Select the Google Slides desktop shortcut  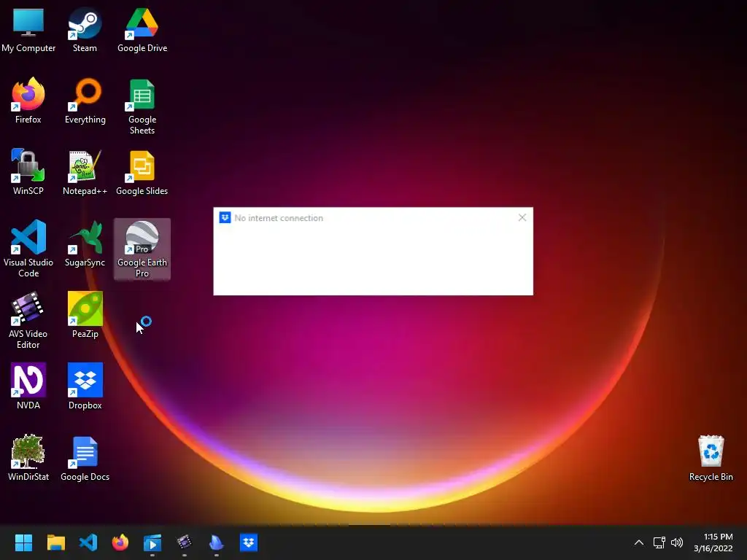coord(142,172)
